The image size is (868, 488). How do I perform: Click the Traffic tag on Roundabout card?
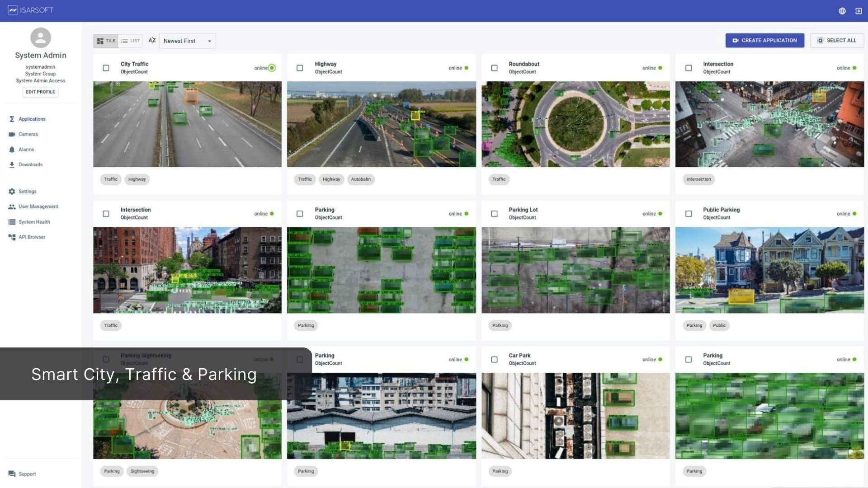[x=499, y=179]
